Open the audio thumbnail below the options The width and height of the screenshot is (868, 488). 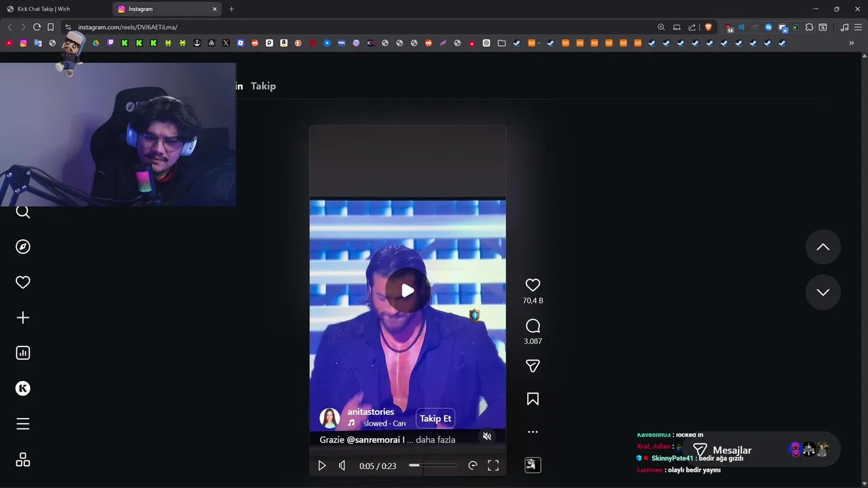533,465
